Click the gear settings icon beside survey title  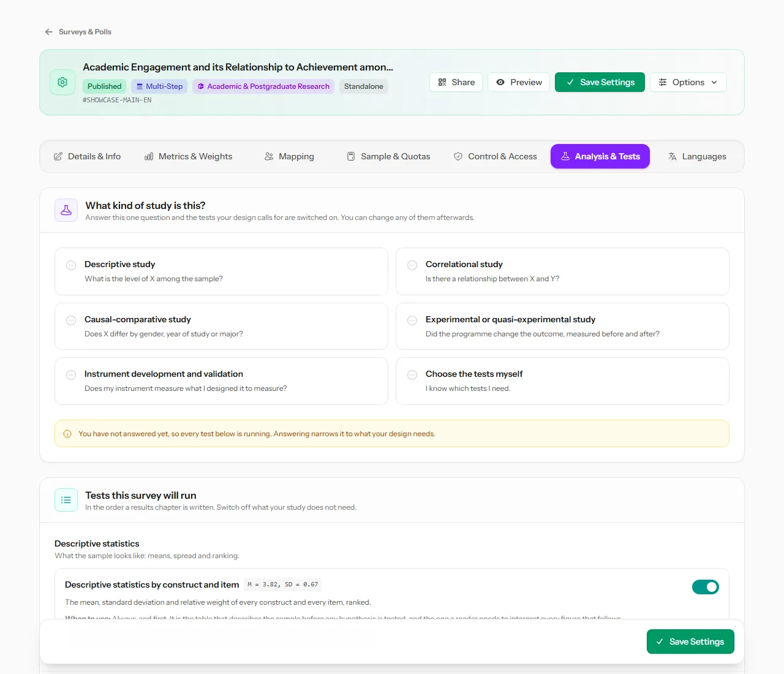[x=62, y=82]
